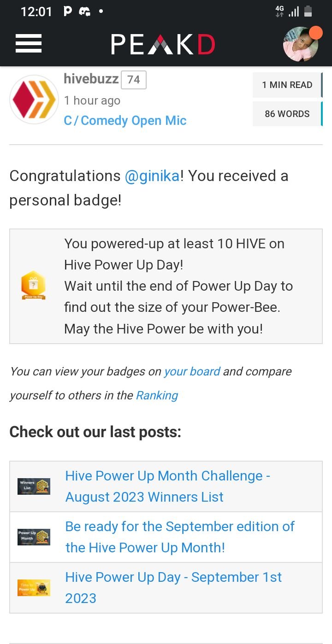Screen dimensions: 332x644
Task: Open the Ranking link
Action: 157,396
